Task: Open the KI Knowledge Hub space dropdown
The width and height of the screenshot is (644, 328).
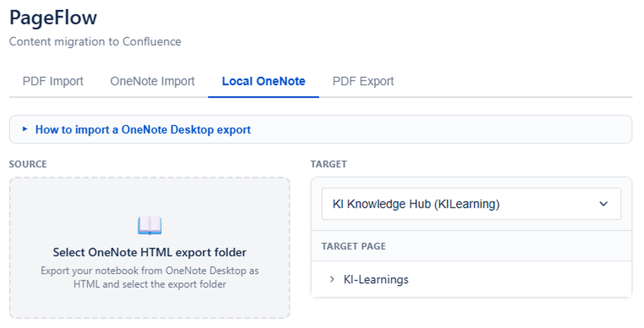Action: (471, 204)
